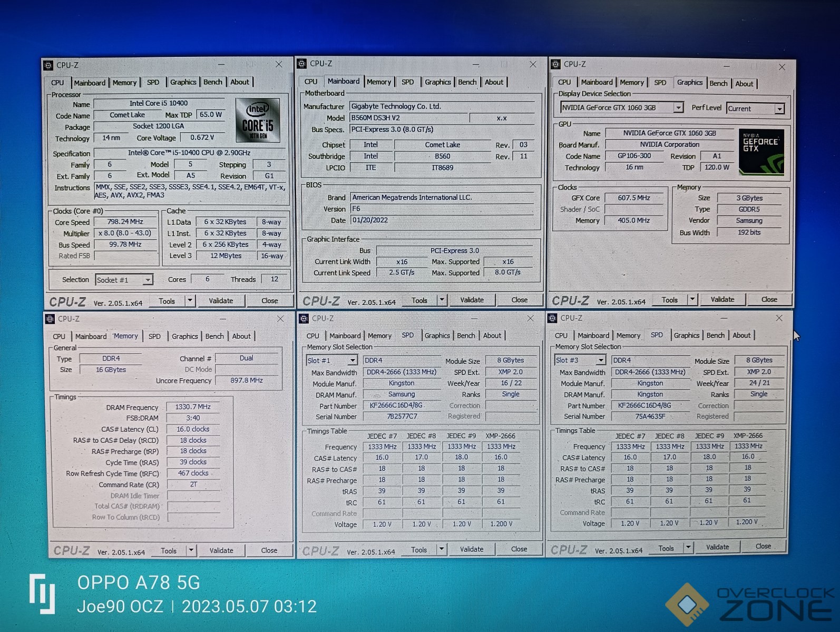Open the SPD tab in the Mainboard tab window

407,82
